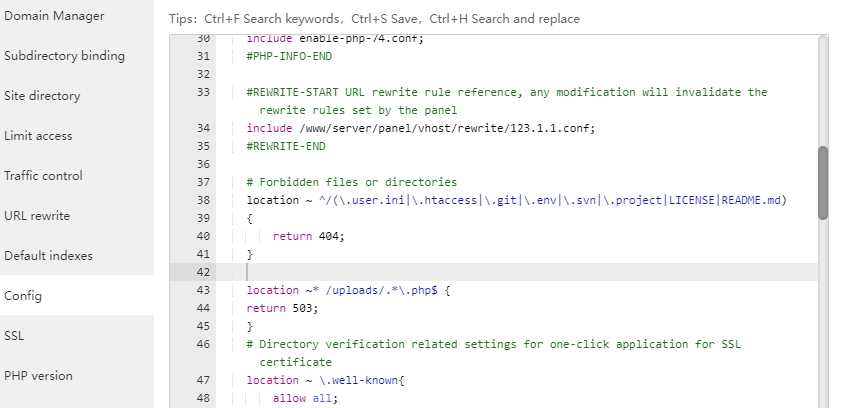Open the URL rewrite tab
This screenshot has height=408, width=841.
coord(37,216)
